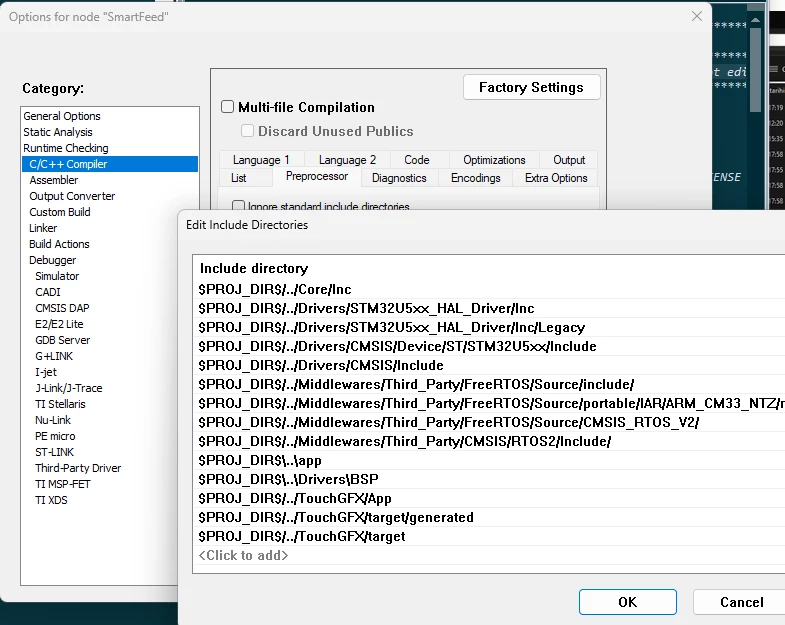This screenshot has height=625, width=785.
Task: Select STM32U5xx_HAL_Driver/Inc include row
Action: 489,308
